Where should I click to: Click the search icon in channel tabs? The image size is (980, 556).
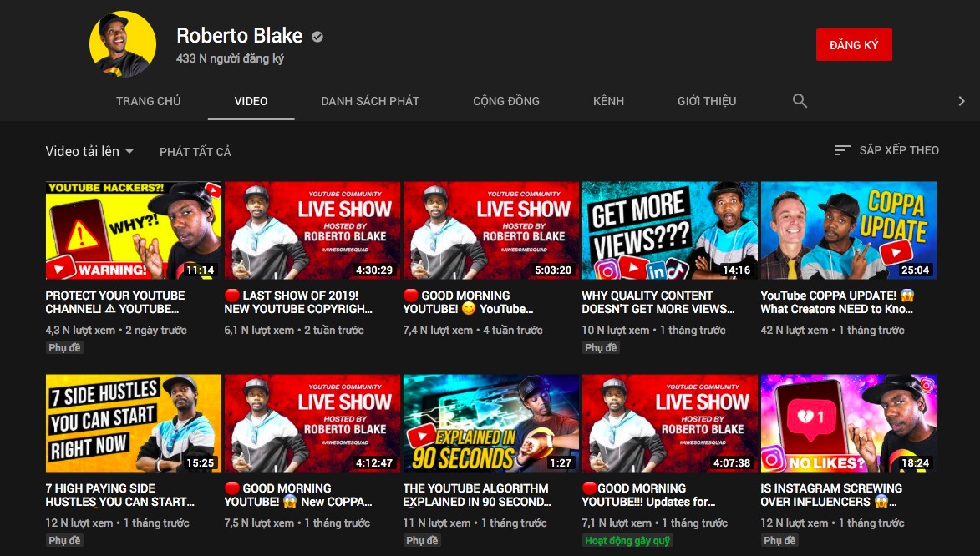(800, 100)
